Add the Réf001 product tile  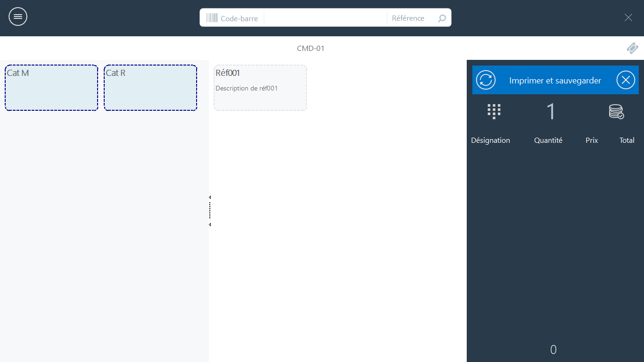click(260, 88)
